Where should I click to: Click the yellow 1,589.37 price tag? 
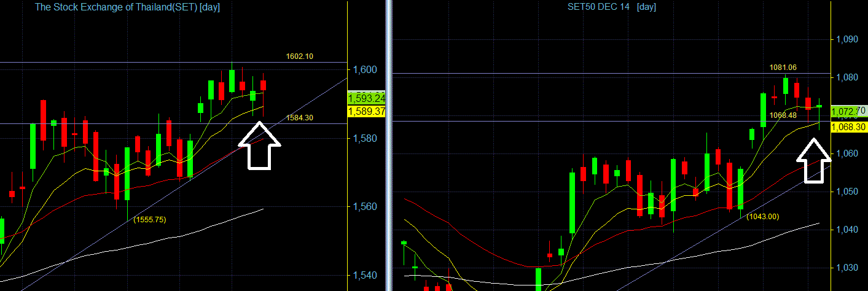[x=366, y=111]
